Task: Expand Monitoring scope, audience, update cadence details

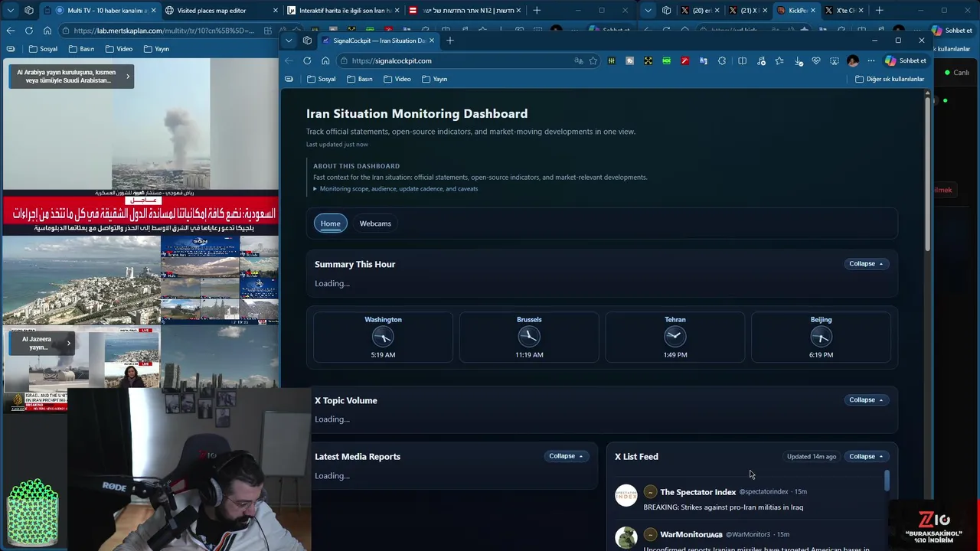Action: [x=395, y=189]
